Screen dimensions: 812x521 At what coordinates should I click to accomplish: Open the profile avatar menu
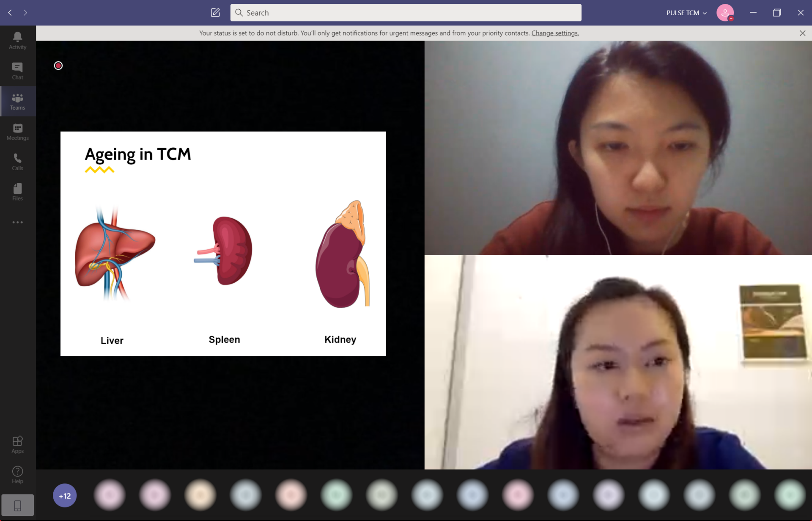[725, 13]
